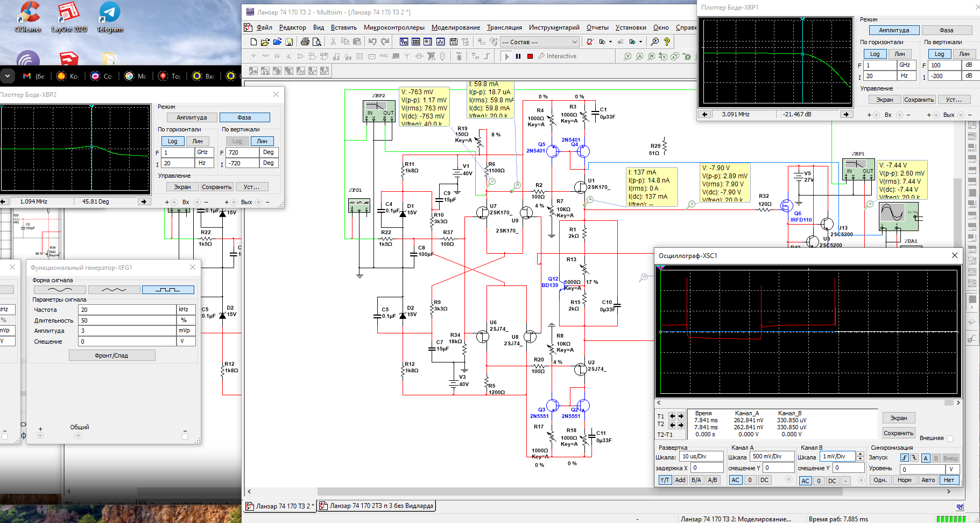
Task: Switch XBP1 plotter to Фаза mode
Action: (x=947, y=30)
